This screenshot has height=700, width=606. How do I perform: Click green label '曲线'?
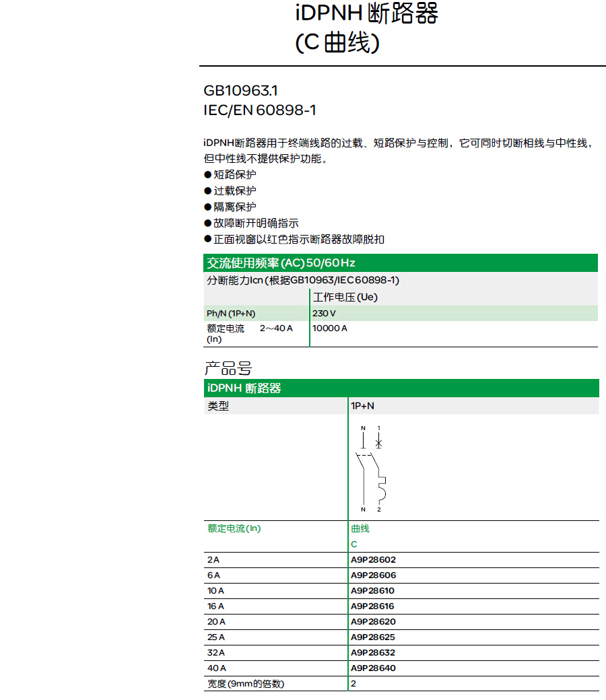click(x=360, y=528)
